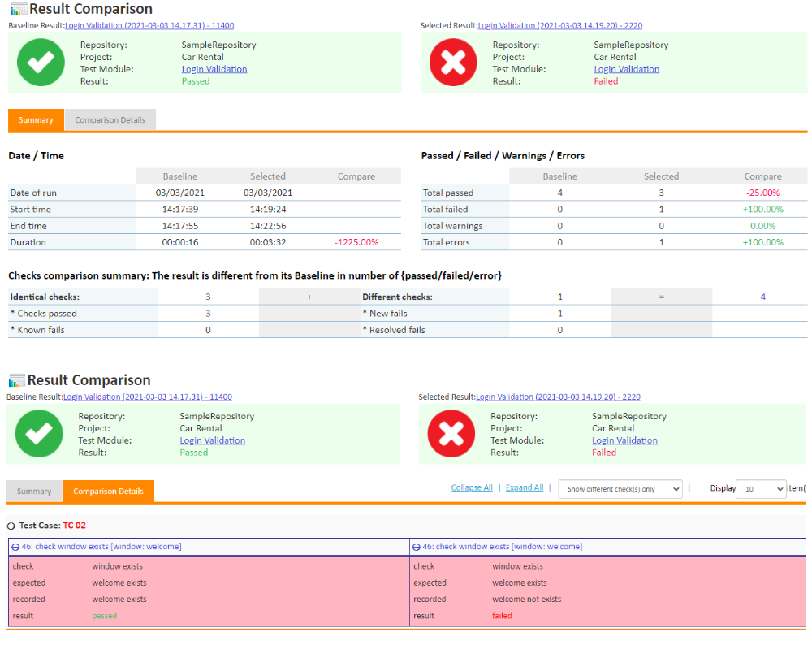Click selected end time 14:22:56
The width and height of the screenshot is (812, 650).
[x=268, y=226]
